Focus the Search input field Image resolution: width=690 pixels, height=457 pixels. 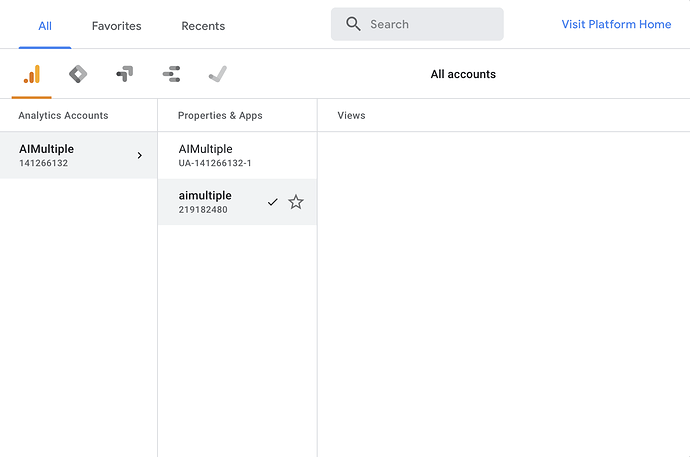[417, 24]
